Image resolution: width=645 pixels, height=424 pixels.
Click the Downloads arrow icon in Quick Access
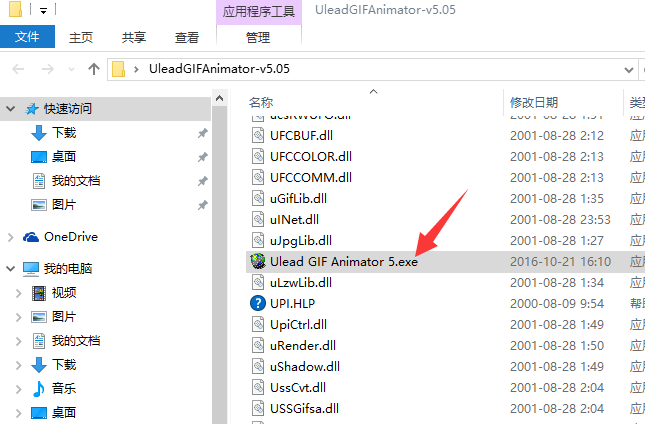point(39,133)
